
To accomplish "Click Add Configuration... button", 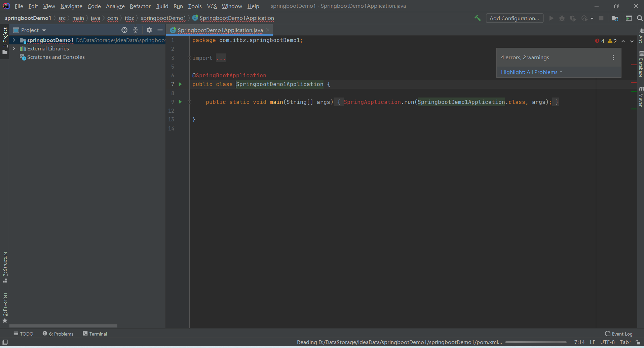I will click(x=515, y=18).
